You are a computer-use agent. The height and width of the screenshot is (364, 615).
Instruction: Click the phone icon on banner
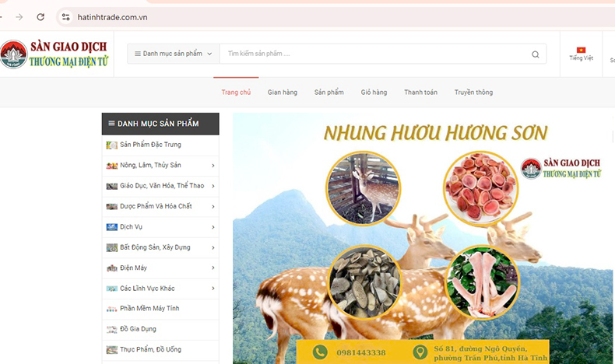point(320,352)
